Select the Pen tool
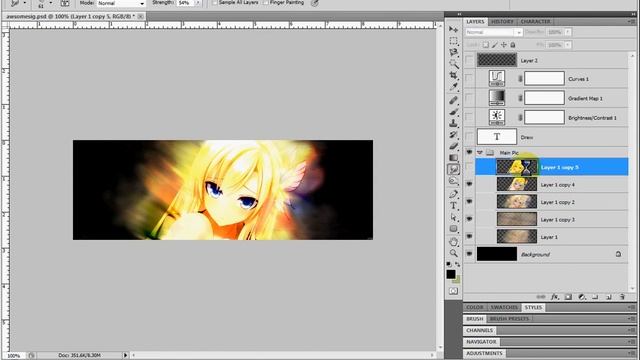Viewport: 640px width, 360px height. pyautogui.click(x=453, y=194)
